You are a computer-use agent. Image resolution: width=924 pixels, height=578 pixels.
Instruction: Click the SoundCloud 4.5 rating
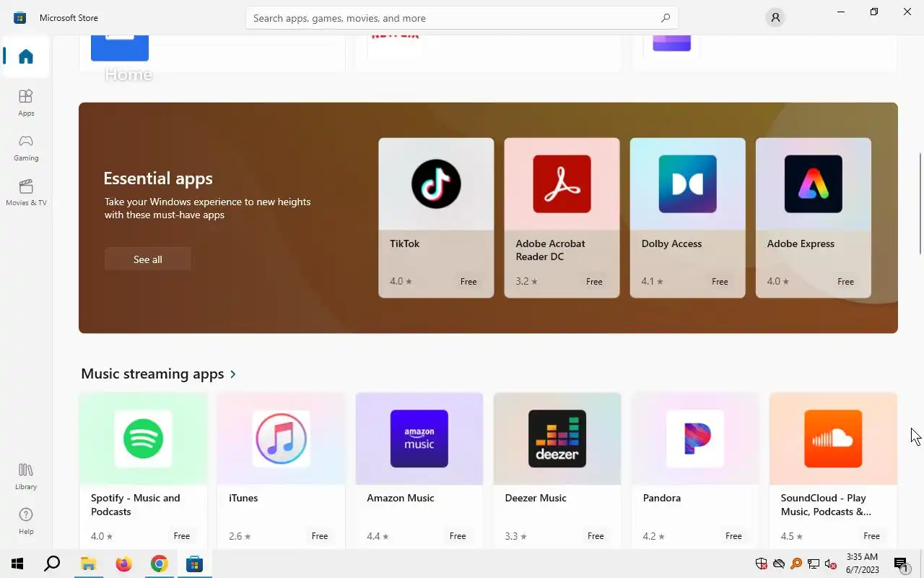point(792,536)
